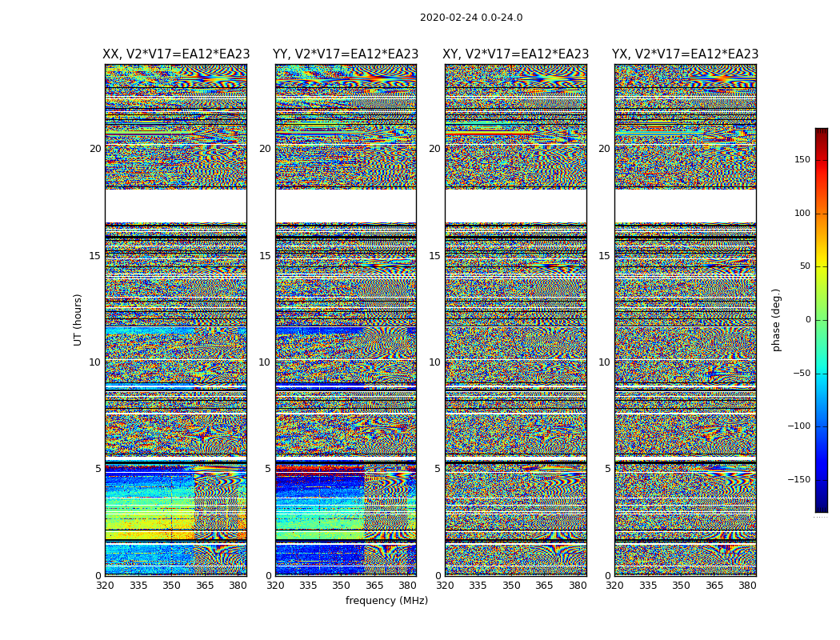Click the 'phase (deg.)' colorbar label
Viewport: 840px width, 640px height.
click(776, 320)
